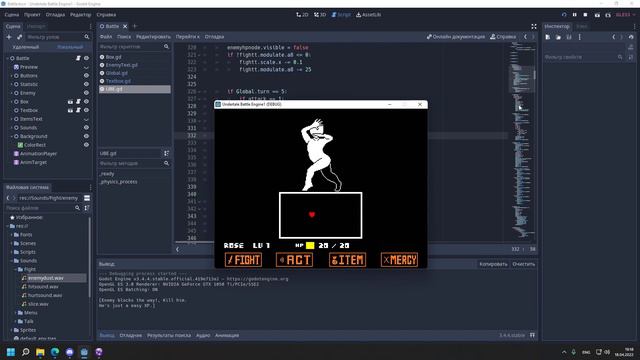Viewport: 640px width, 360px height.
Task: Click the Справка search help button
Action: pos(503,37)
